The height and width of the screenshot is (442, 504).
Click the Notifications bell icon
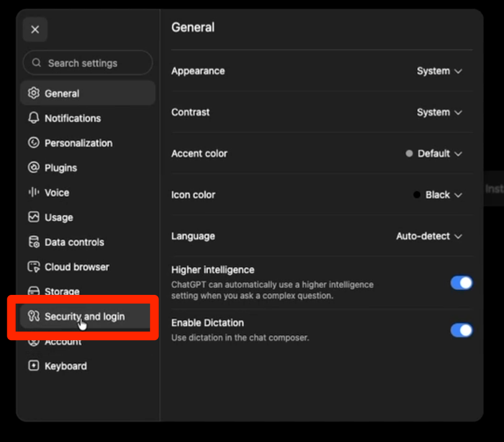34,118
